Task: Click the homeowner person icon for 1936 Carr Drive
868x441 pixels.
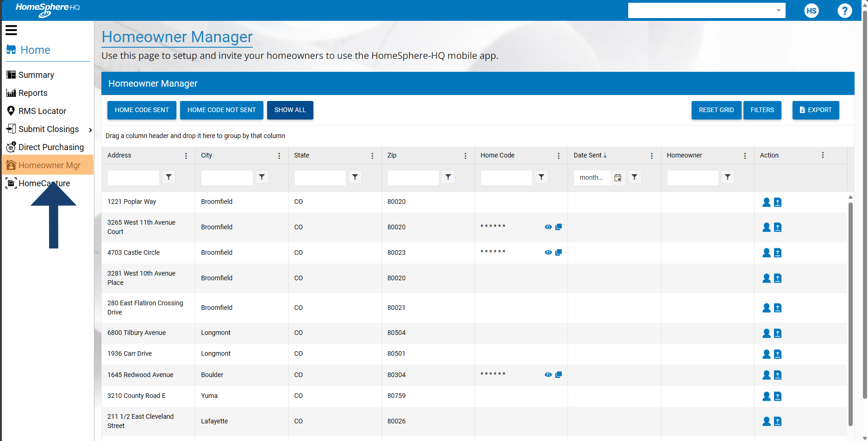Action: (x=767, y=354)
